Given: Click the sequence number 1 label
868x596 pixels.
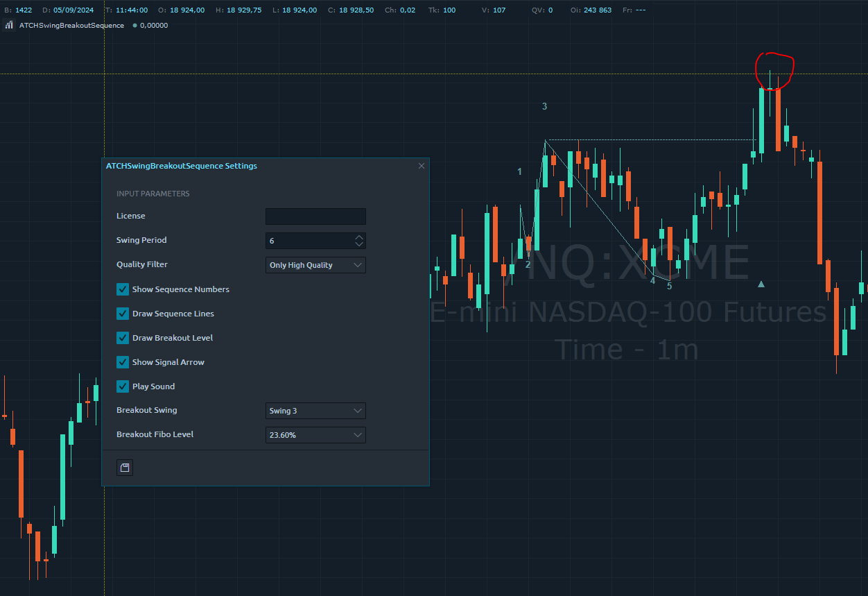Looking at the screenshot, I should tap(519, 171).
